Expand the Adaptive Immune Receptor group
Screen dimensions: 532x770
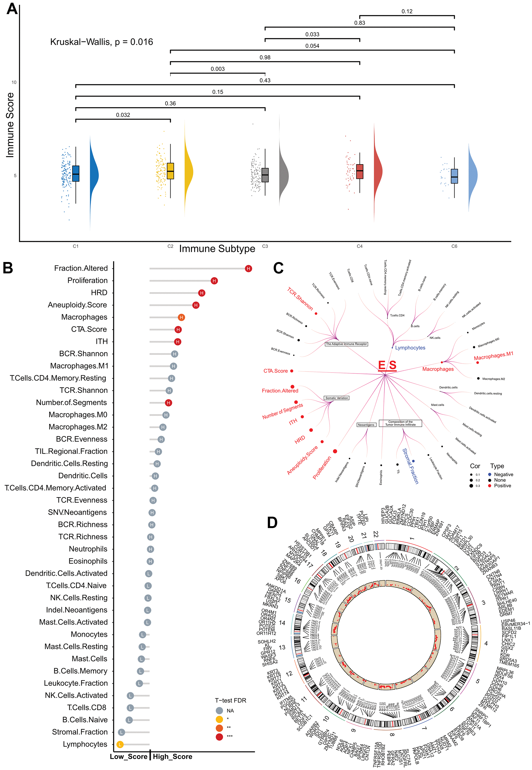344,345
